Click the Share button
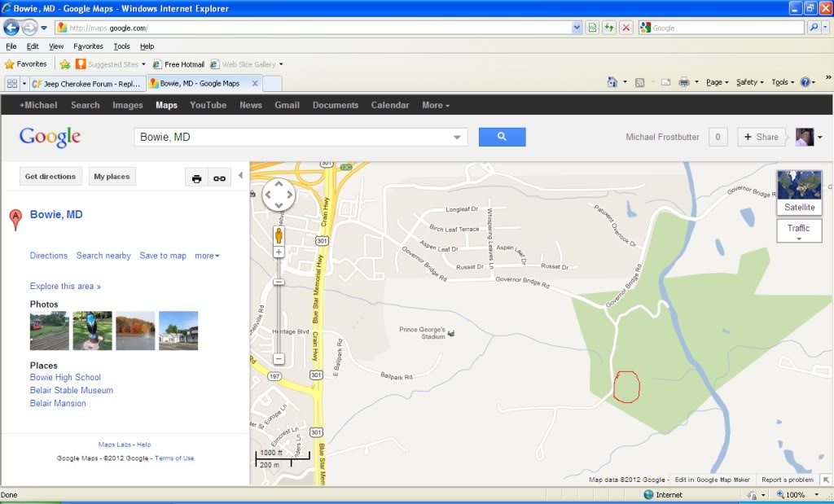 point(762,137)
